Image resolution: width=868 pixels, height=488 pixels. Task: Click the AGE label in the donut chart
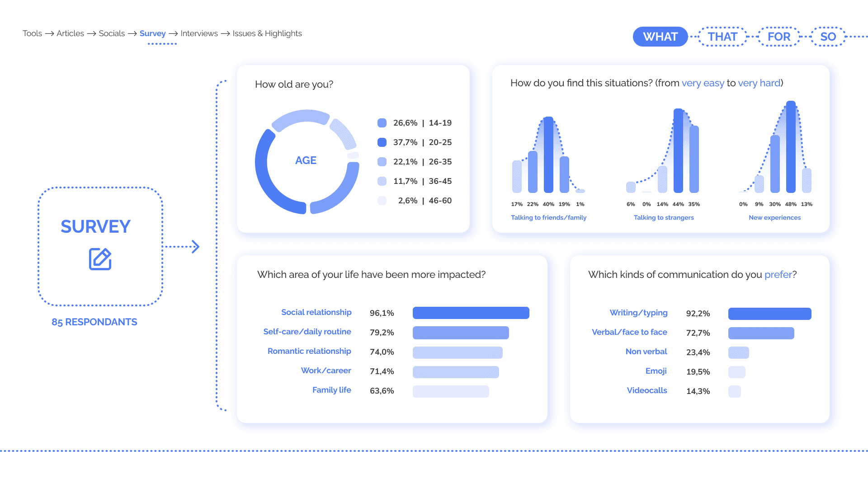pyautogui.click(x=306, y=160)
